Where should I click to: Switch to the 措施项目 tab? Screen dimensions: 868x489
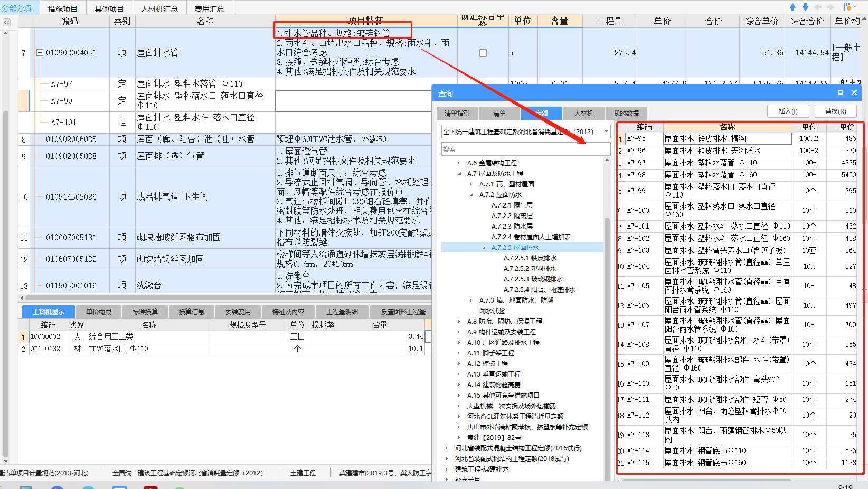62,9
